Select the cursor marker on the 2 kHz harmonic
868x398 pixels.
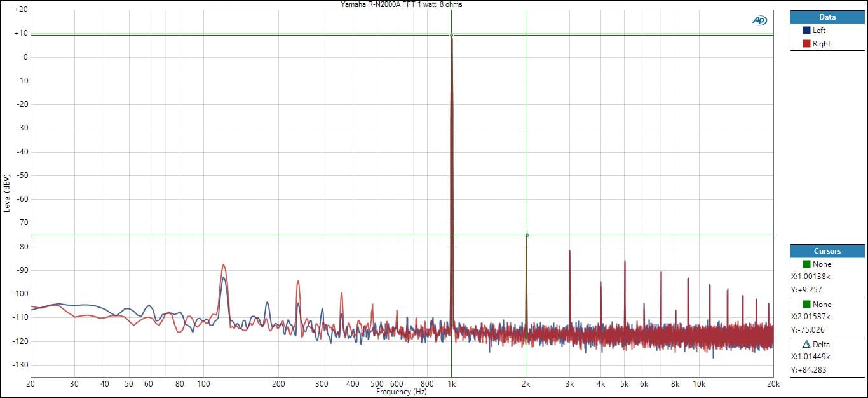pyautogui.click(x=527, y=235)
